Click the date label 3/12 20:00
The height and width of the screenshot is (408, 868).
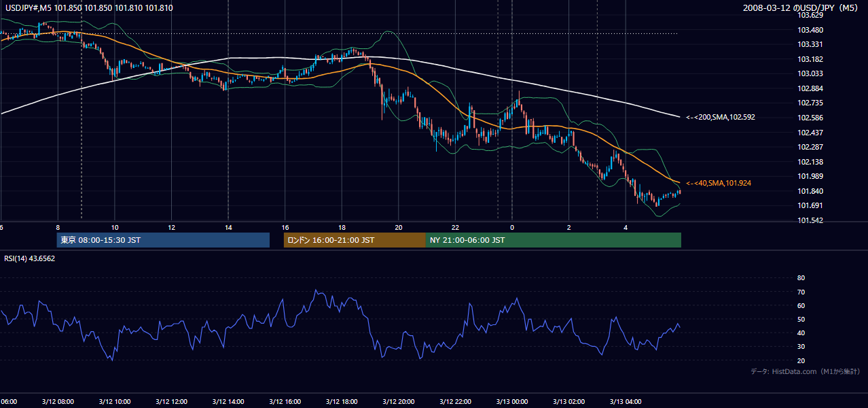pos(398,402)
